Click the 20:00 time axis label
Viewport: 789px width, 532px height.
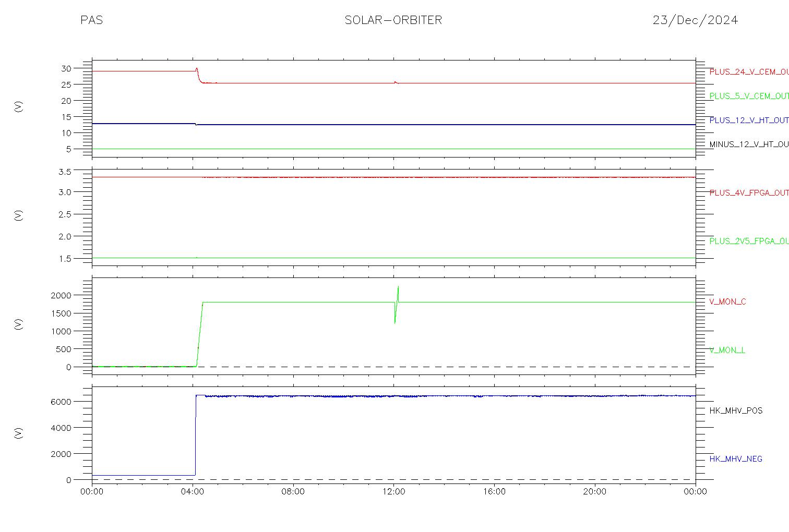pyautogui.click(x=595, y=492)
